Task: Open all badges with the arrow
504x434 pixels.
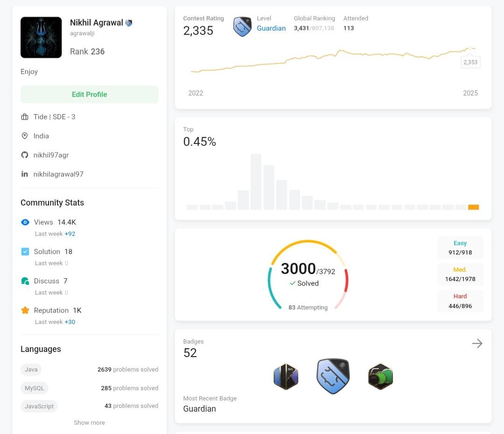Action: tap(477, 344)
